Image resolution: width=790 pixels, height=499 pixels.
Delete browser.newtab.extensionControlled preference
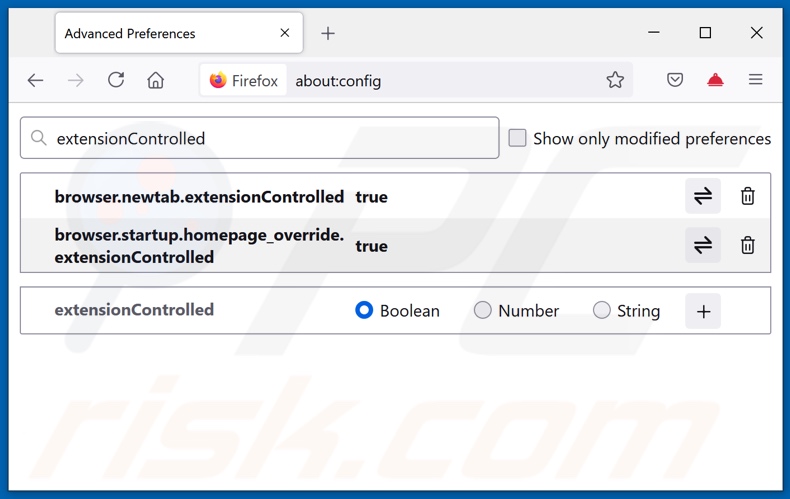point(748,196)
